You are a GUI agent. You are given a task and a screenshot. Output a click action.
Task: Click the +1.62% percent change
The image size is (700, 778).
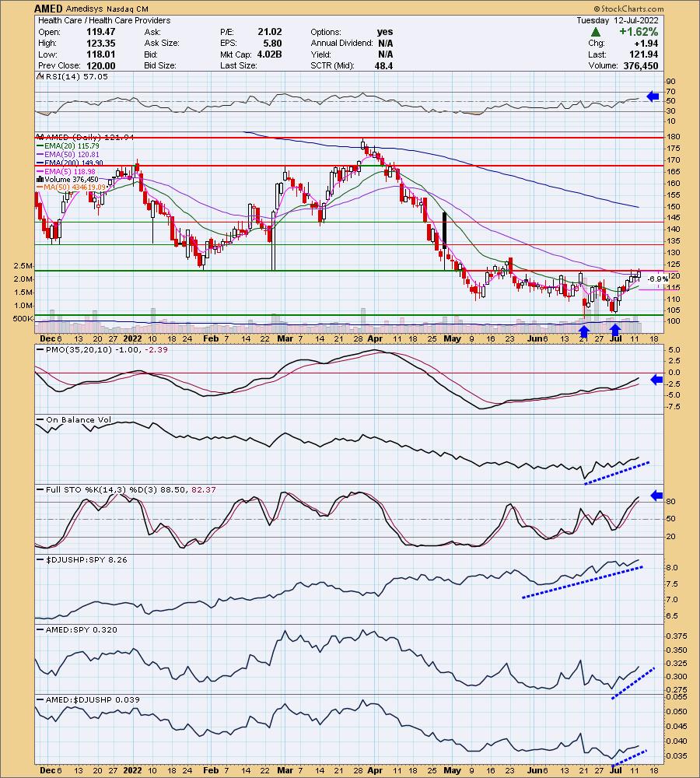tap(639, 32)
